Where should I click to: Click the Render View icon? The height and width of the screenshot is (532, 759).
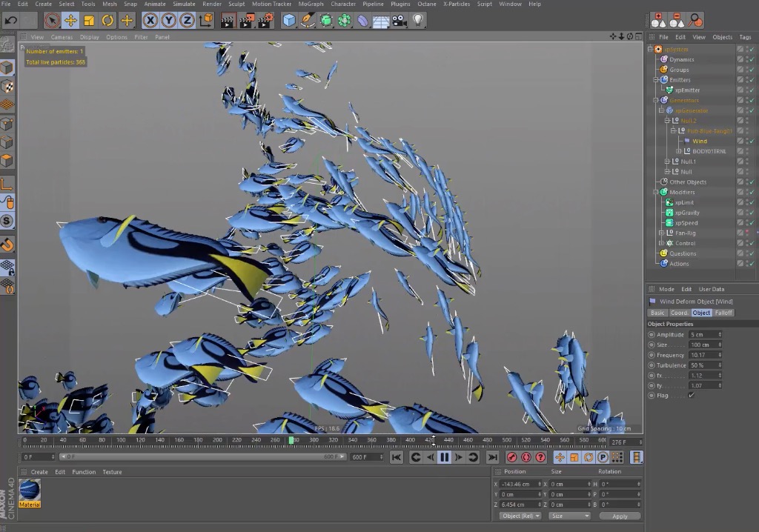point(227,20)
